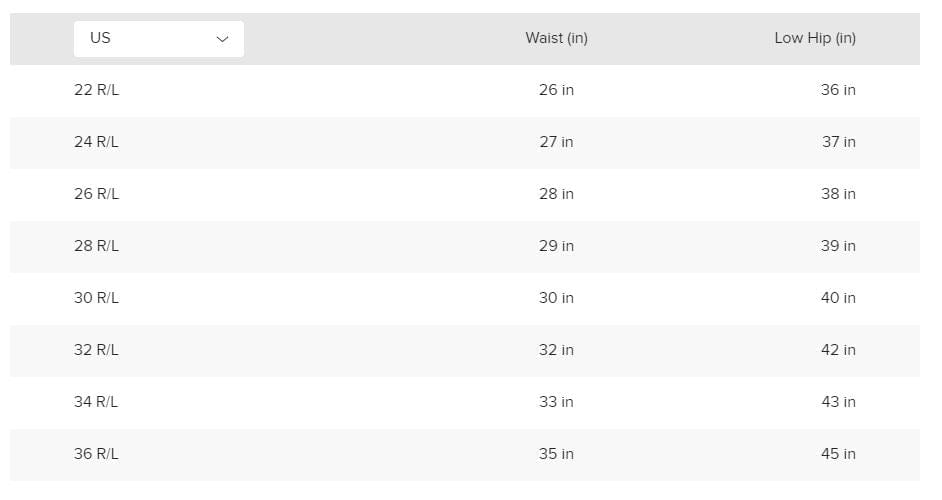Image resolution: width=942 pixels, height=500 pixels.
Task: Click the 45 in low hip cell
Action: click(x=838, y=454)
